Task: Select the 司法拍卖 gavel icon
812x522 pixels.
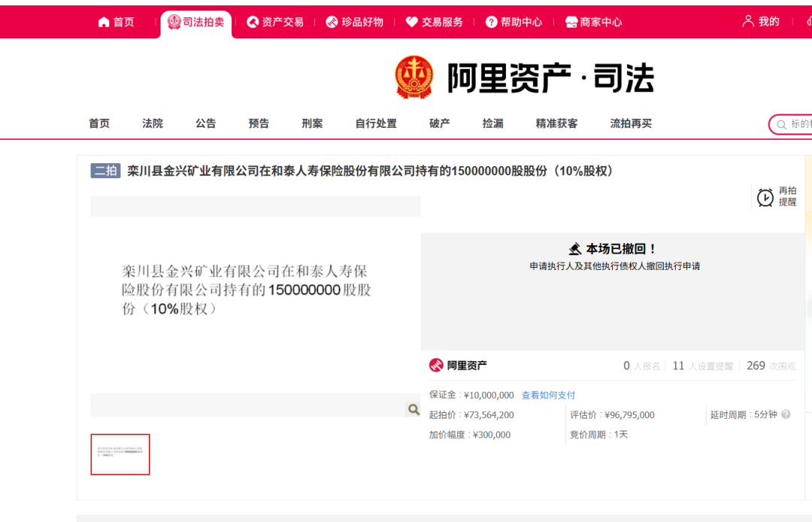Action: 174,21
